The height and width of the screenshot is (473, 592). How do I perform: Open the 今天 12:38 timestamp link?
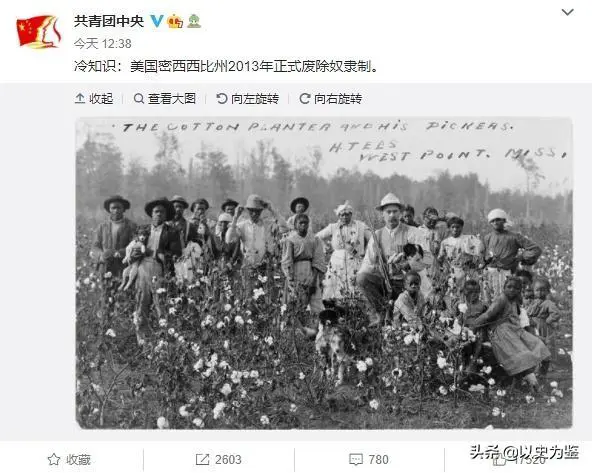tap(103, 44)
